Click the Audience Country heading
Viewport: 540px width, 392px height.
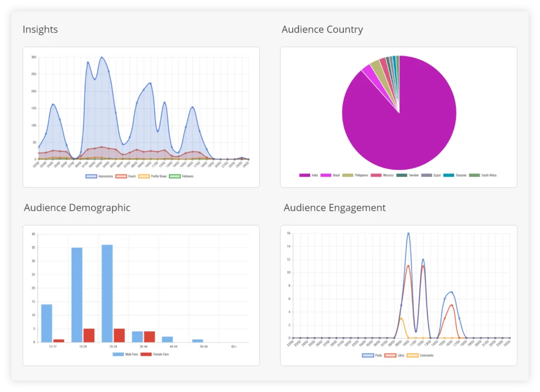(322, 29)
